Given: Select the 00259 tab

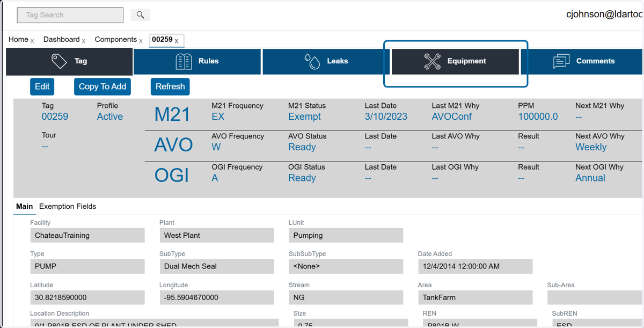Looking at the screenshot, I should 162,39.
